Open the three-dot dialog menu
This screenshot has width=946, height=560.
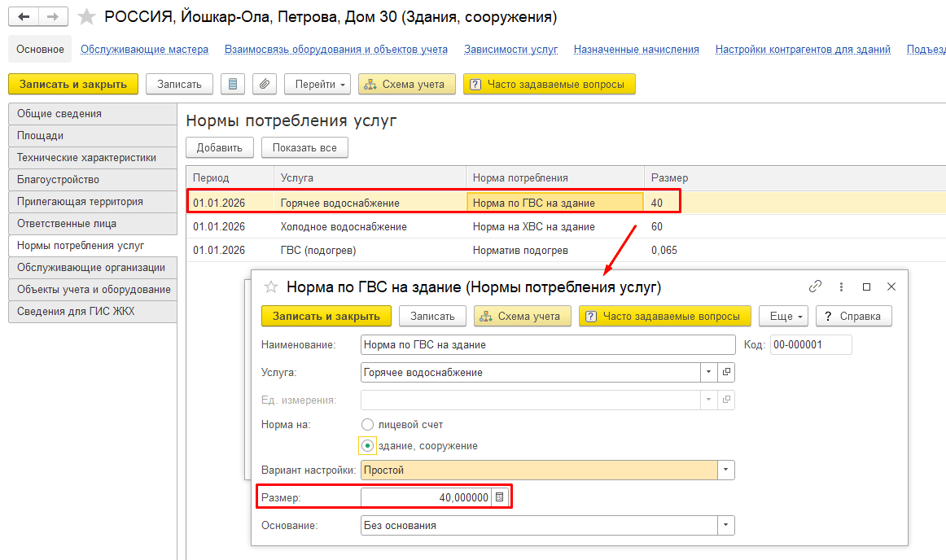(x=841, y=287)
